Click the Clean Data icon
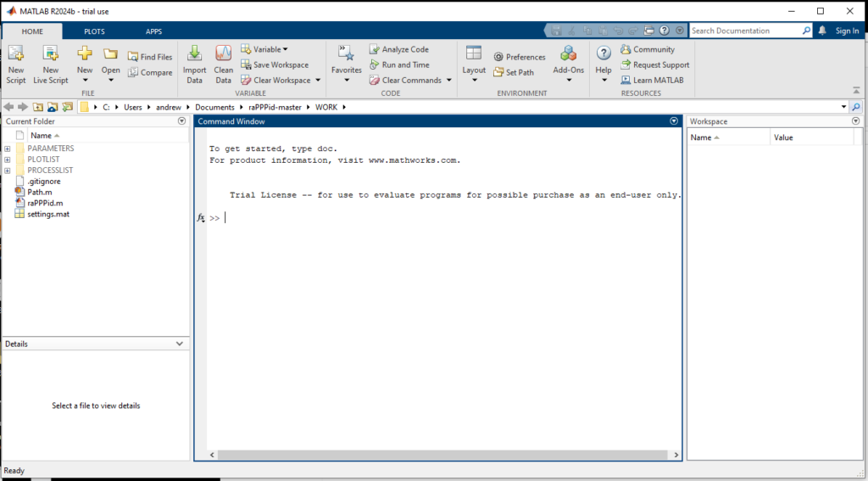868x481 pixels. [223, 55]
